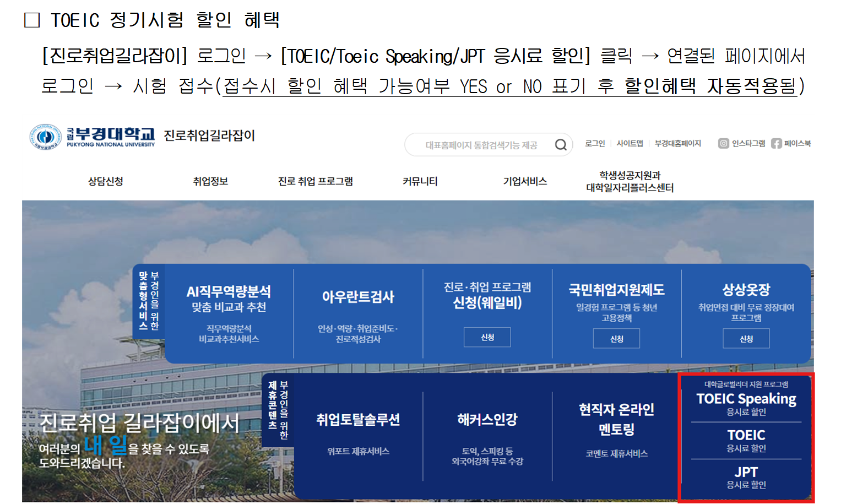Viewport: 841px width, 504px height.
Task: Expand the 기업서비스 menu
Action: point(525,181)
